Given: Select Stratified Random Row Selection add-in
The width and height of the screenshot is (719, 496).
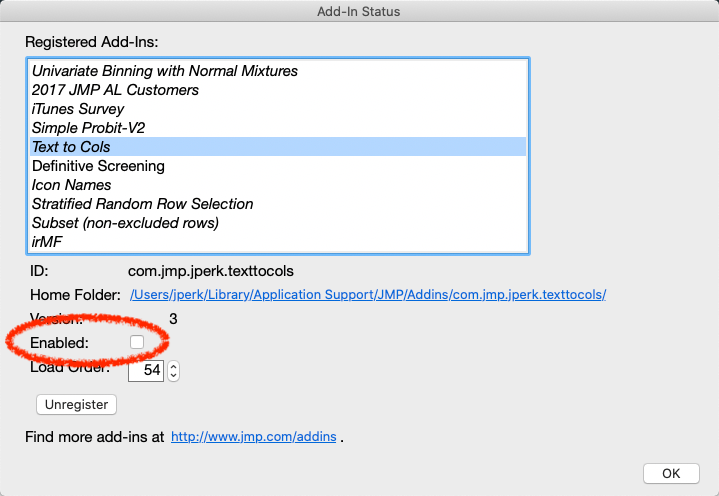Looking at the screenshot, I should click(x=278, y=204).
